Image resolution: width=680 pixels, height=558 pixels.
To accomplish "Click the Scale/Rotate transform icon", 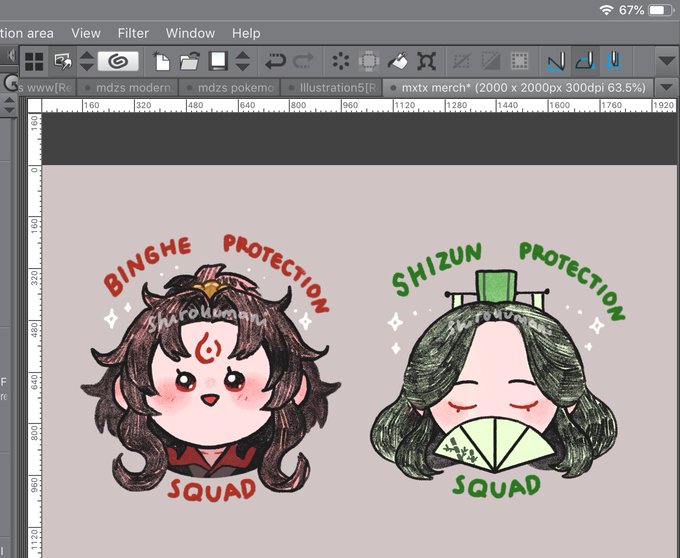I will [x=426, y=61].
